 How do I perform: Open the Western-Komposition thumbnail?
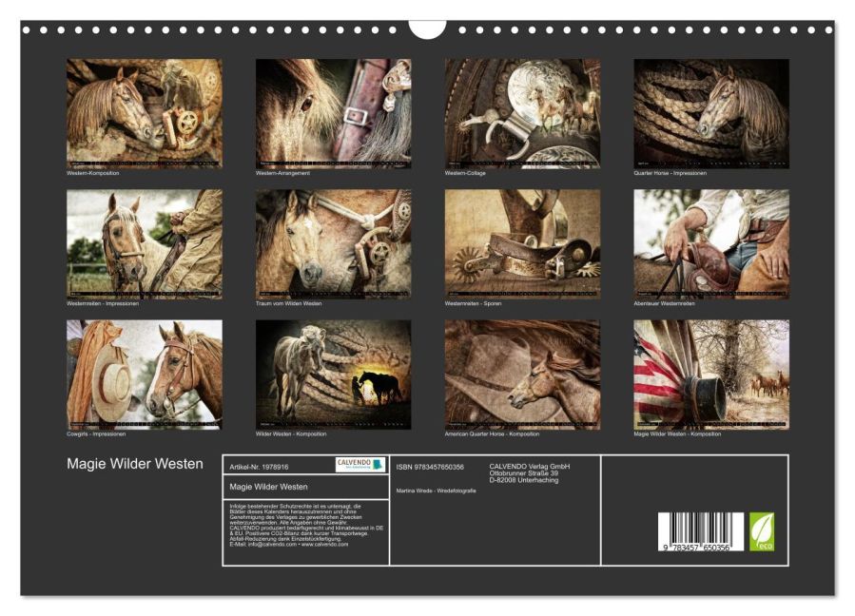coord(143,111)
